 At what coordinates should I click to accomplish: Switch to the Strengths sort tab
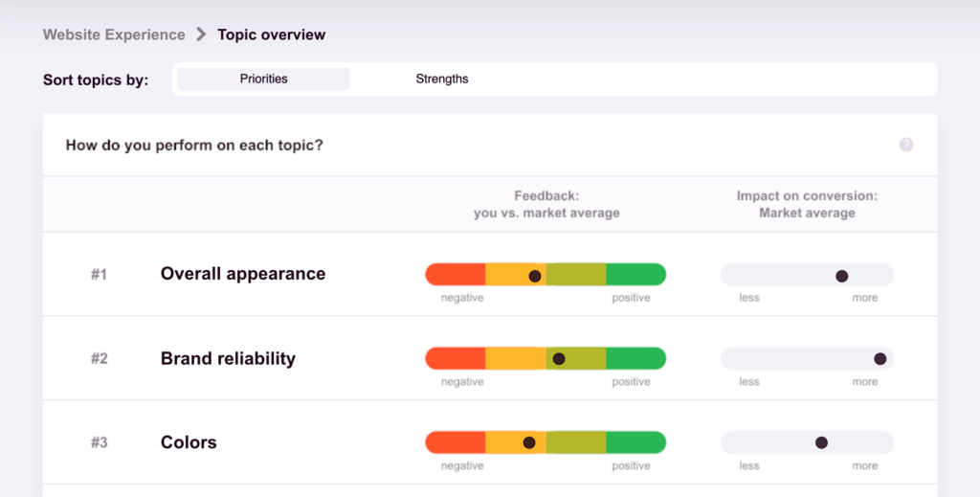442,79
